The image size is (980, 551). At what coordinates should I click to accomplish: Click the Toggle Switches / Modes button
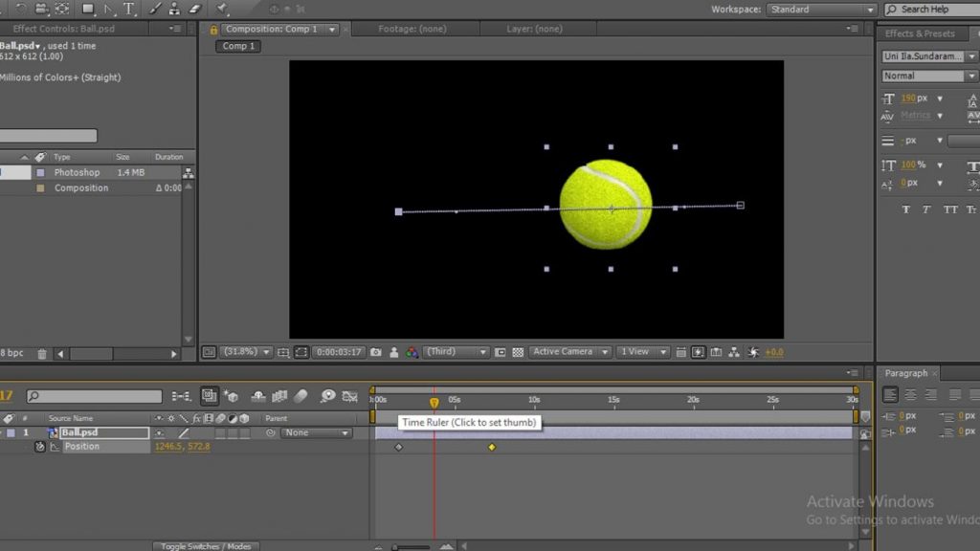click(x=206, y=546)
